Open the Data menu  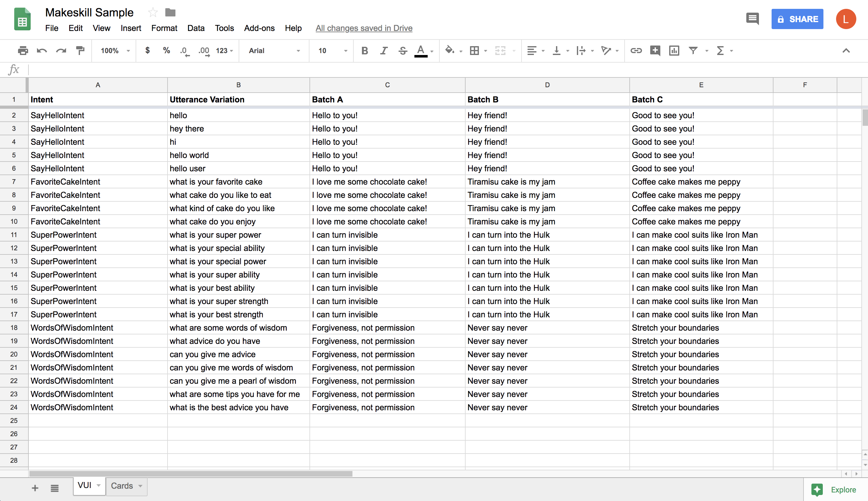tap(196, 28)
